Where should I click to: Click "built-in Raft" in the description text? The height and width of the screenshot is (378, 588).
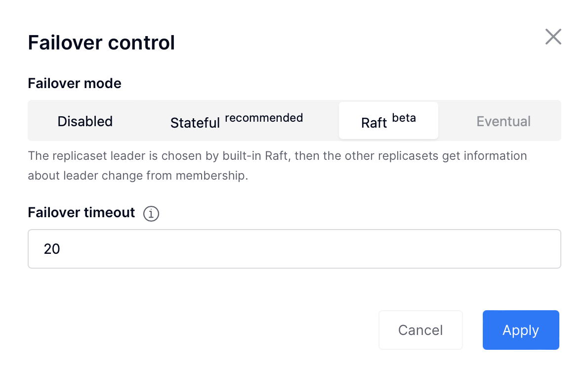tap(255, 156)
